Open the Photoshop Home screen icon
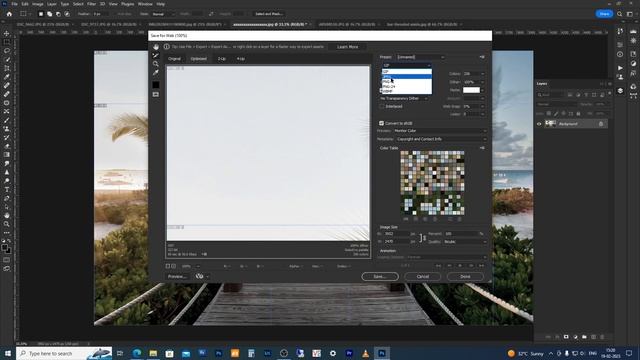 9,14
